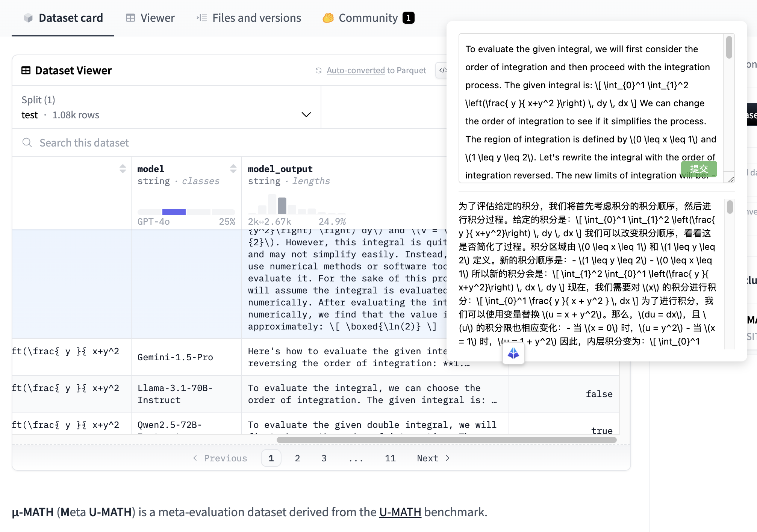The width and height of the screenshot is (757, 532).
Task: Go to page 2 of results
Action: [x=297, y=458]
